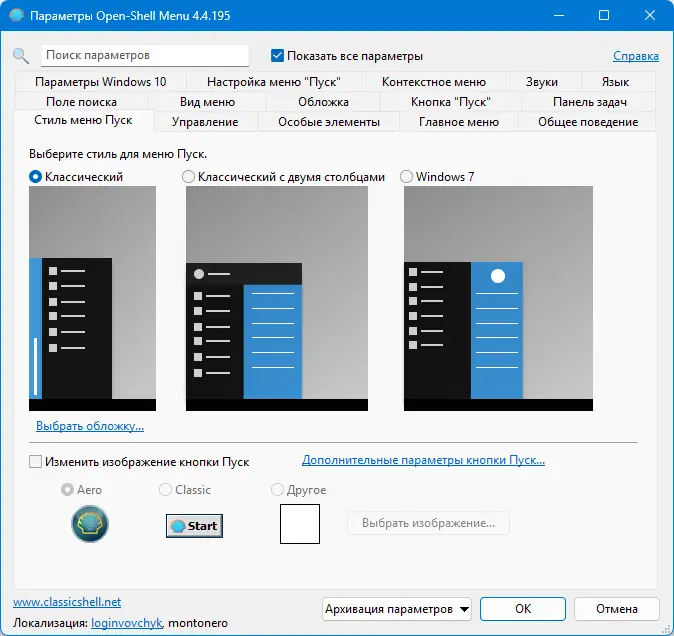Uncheck "Показать все параметры" checkbox
Screen dimensions: 674x636
277,55
